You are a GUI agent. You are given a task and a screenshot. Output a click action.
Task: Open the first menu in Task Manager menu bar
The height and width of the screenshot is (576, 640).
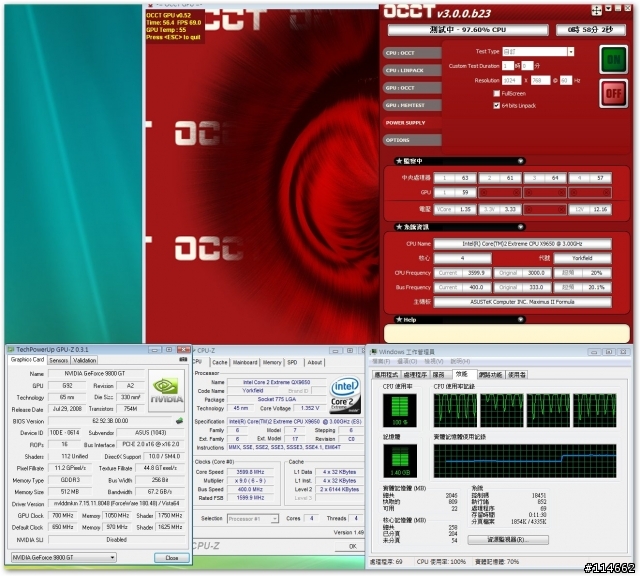(380, 362)
